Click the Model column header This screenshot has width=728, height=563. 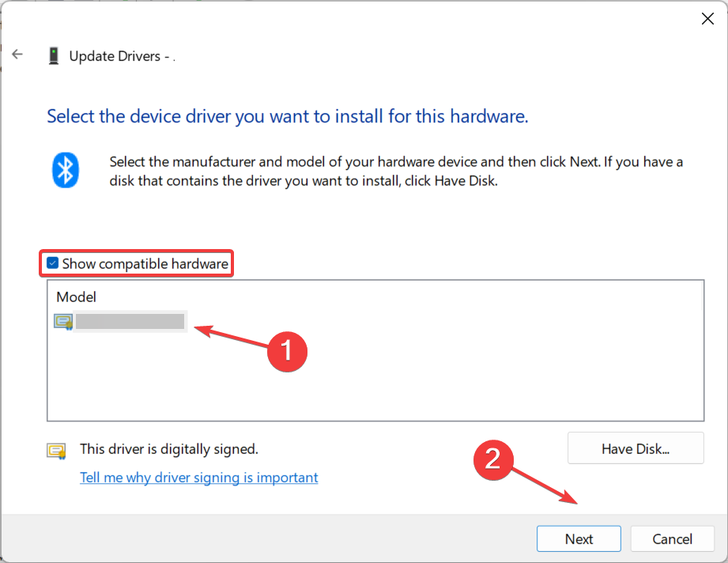[77, 297]
